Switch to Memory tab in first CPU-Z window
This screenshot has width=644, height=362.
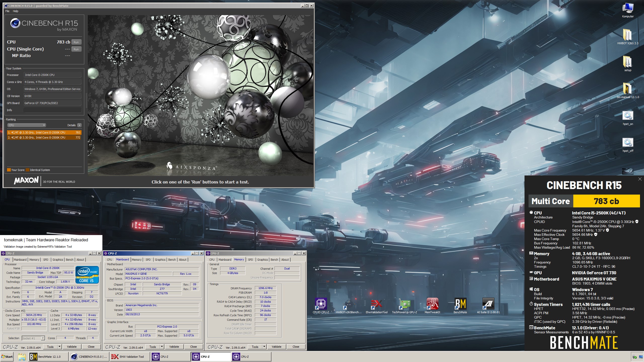34,260
